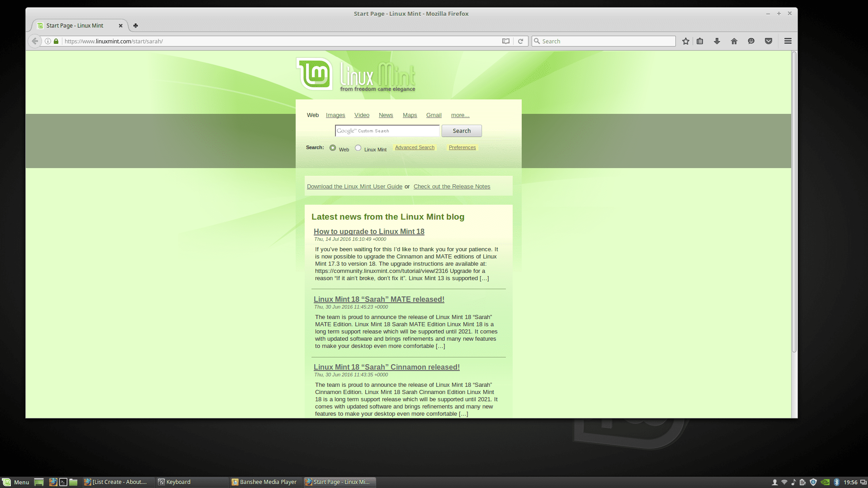Click the bookmark star icon in address bar
868x488 pixels.
(685, 41)
